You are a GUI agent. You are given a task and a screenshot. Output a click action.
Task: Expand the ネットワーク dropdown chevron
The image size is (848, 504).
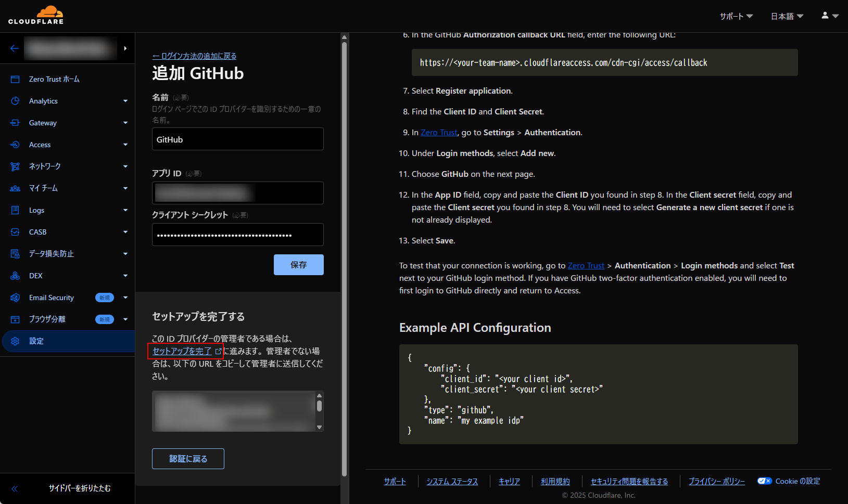click(x=125, y=166)
